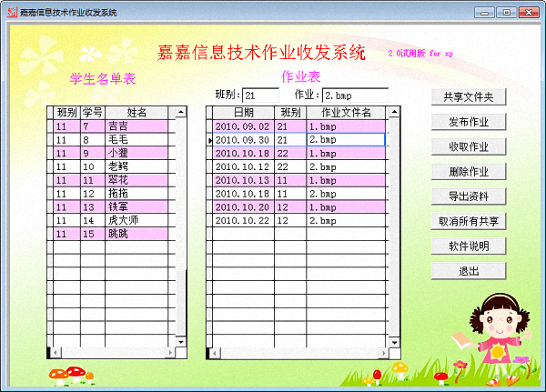Select the 2010.09.02 assignment row
The image size is (546, 392).
pos(243,126)
